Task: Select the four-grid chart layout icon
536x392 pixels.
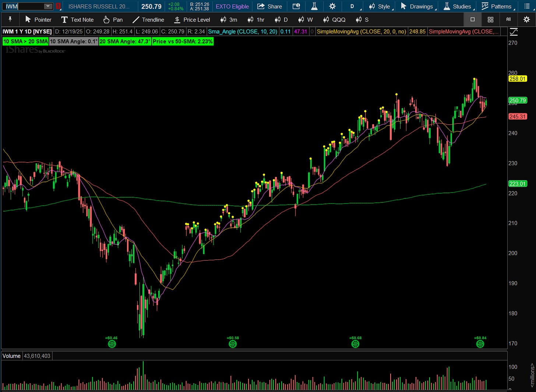Action: coord(490,20)
